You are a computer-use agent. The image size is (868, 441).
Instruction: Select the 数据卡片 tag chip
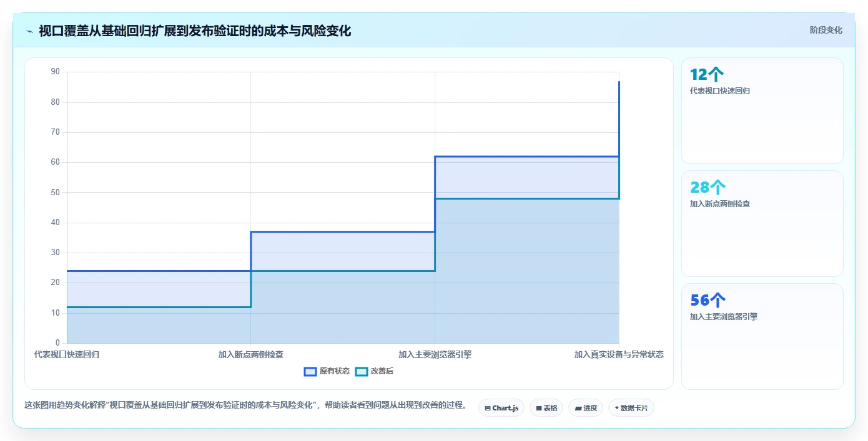(631, 408)
